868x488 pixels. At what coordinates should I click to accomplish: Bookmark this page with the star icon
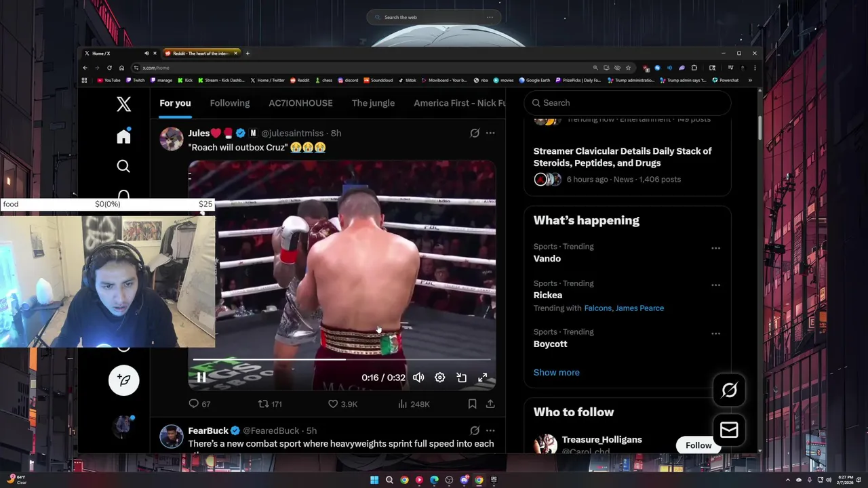click(628, 68)
